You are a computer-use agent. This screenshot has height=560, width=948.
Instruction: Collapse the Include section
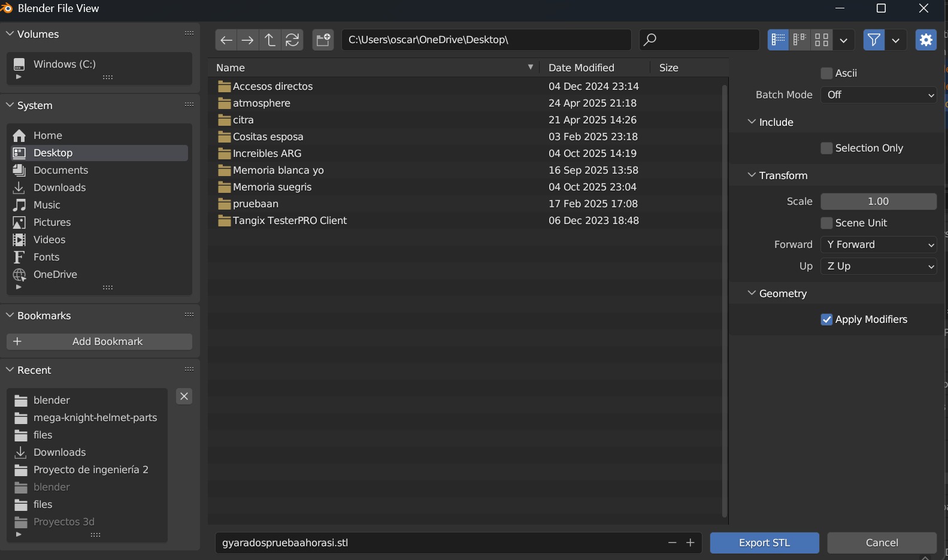click(771, 122)
